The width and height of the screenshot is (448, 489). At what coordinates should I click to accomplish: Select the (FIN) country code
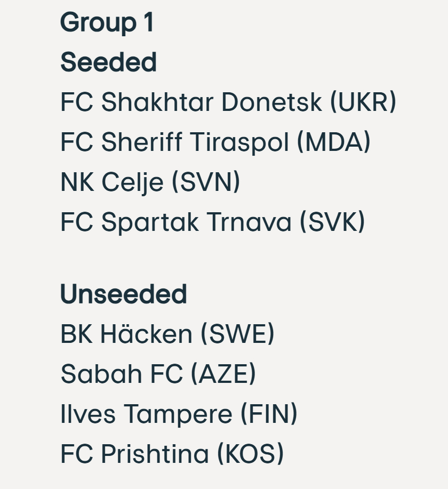[269, 414]
